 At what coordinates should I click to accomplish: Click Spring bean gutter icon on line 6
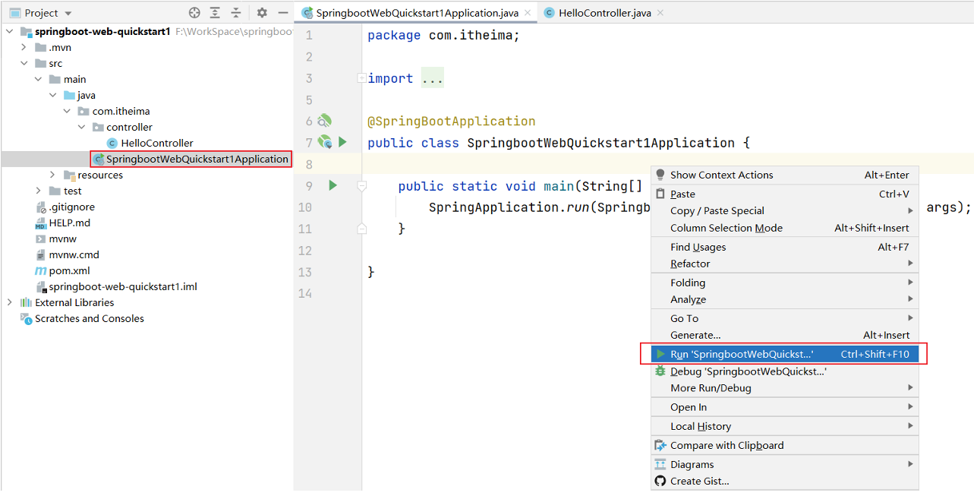pos(325,121)
